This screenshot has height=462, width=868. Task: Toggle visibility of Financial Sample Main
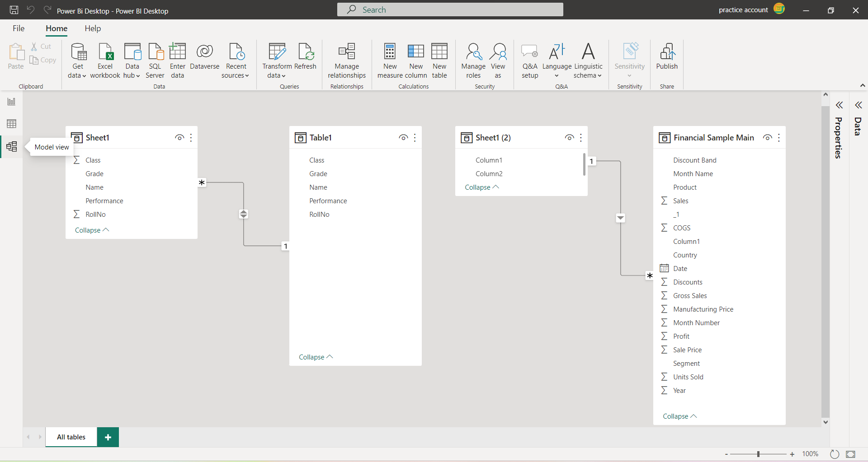click(767, 137)
